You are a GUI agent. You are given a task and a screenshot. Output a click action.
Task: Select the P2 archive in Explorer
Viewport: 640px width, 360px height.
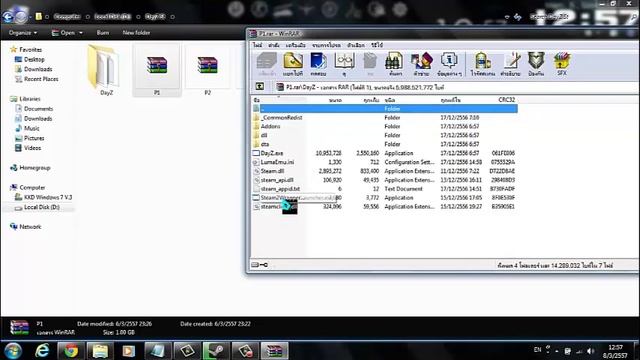tap(207, 70)
